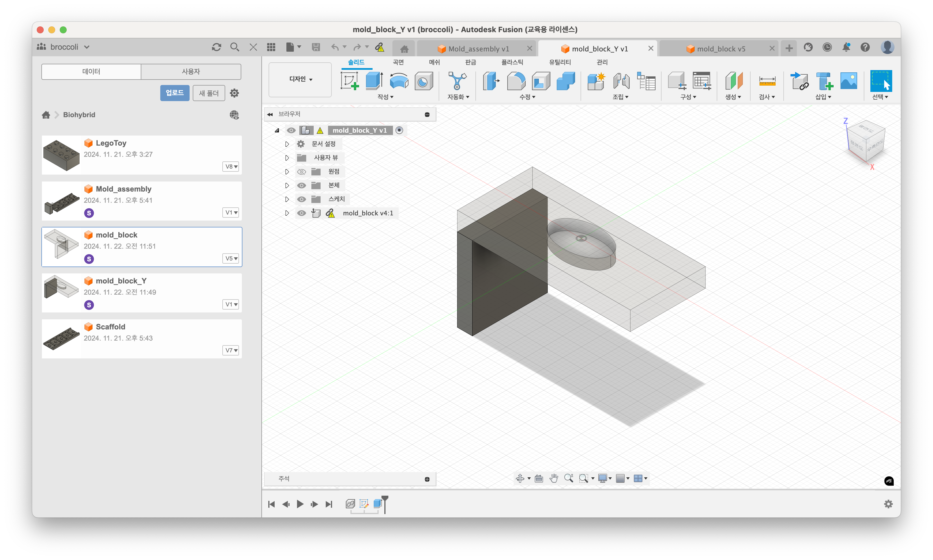Screen dimensions: 933x560
Task: Select the Fillet tool
Action: click(x=516, y=81)
